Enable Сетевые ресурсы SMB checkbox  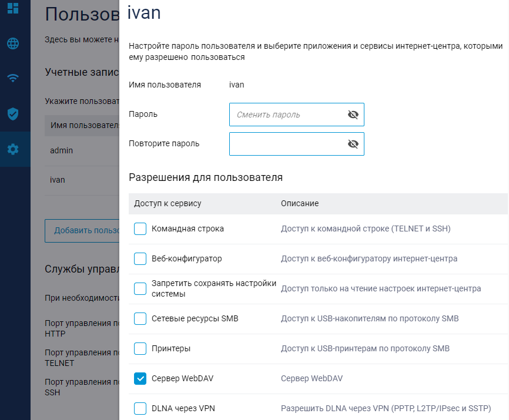pos(140,318)
